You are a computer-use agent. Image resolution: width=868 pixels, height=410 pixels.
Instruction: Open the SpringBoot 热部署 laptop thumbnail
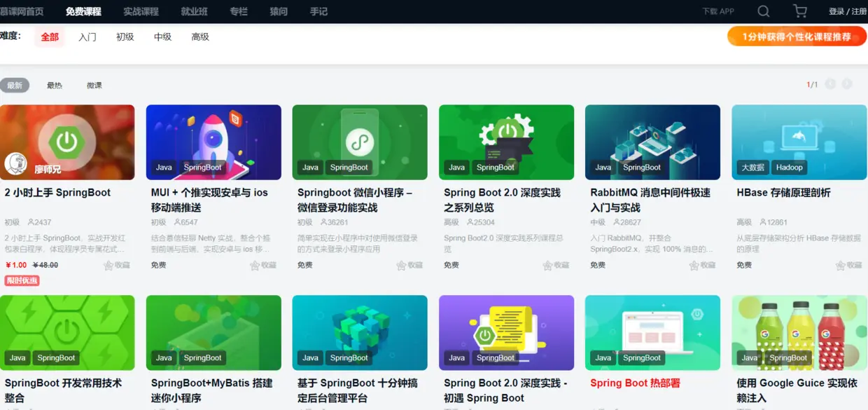pos(652,333)
